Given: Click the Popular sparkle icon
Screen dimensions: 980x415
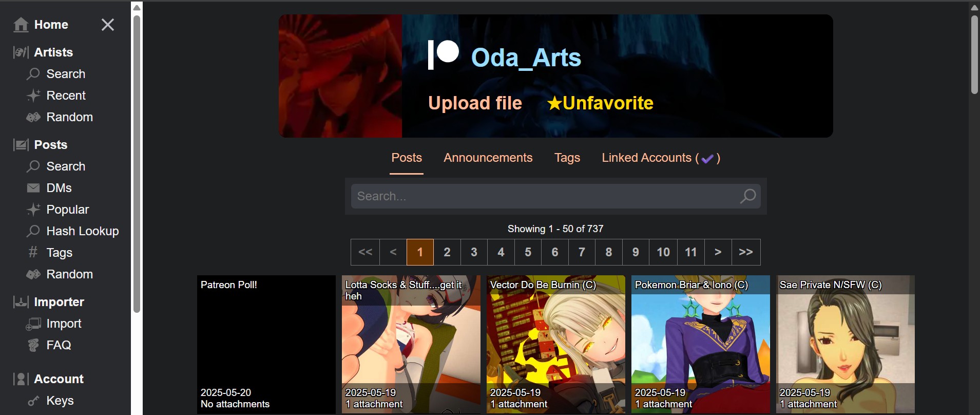Looking at the screenshot, I should click(x=33, y=210).
